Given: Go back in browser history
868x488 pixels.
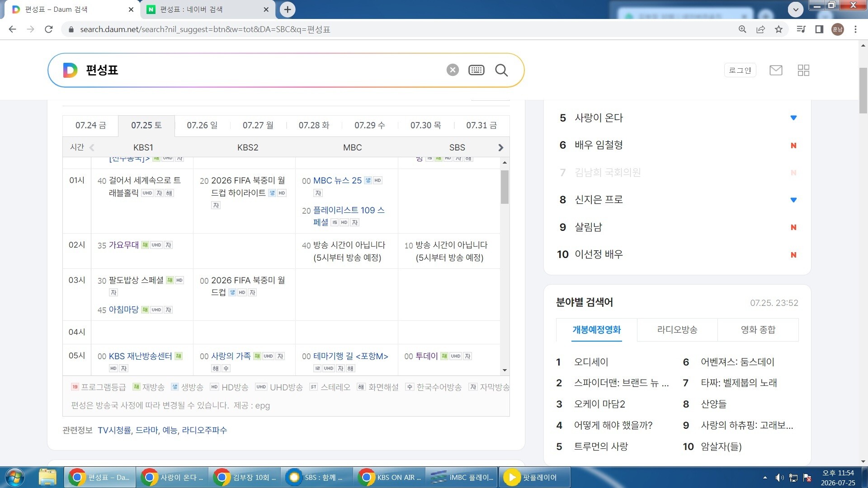Looking at the screenshot, I should tap(12, 29).
